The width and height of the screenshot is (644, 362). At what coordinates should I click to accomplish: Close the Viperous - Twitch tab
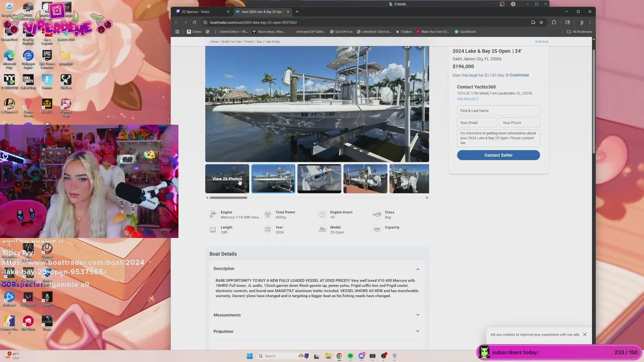228,12
